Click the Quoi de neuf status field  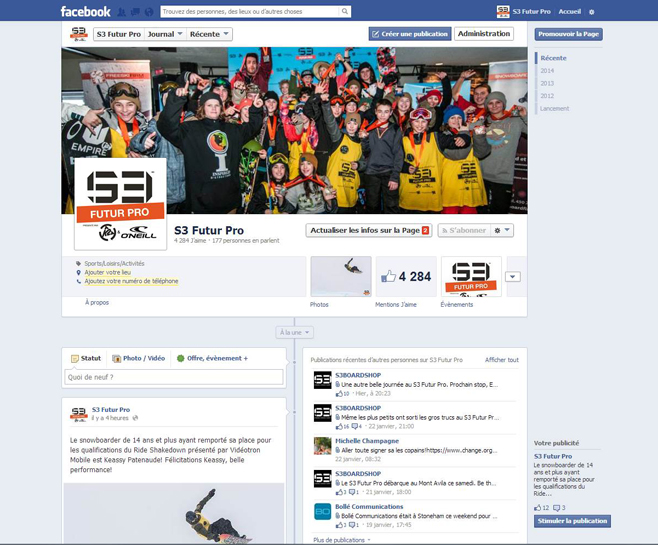(174, 377)
